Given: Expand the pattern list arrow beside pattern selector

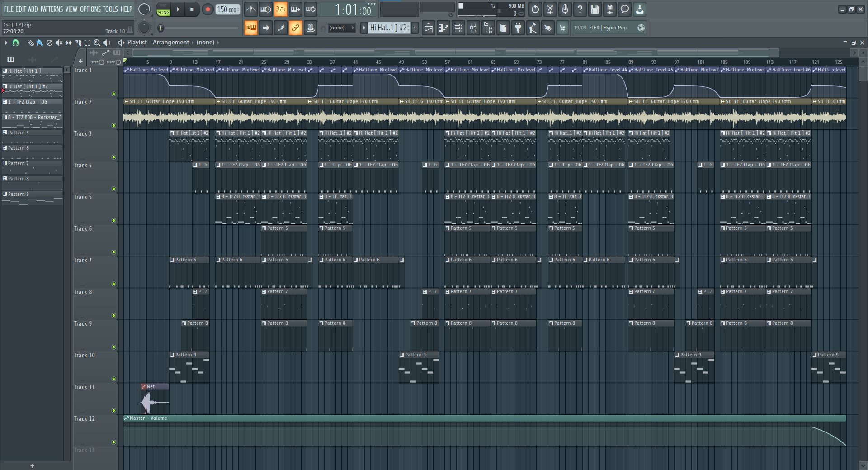Looking at the screenshot, I should [364, 28].
